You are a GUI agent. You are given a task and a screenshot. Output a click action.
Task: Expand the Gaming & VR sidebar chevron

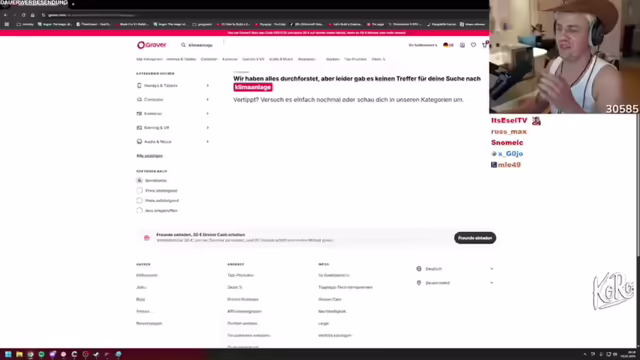(x=207, y=128)
